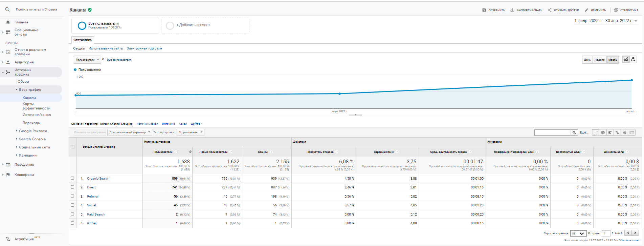This screenshot has height=246, width=644.
Task: Click the table search magnifier icon
Action: (x=574, y=132)
